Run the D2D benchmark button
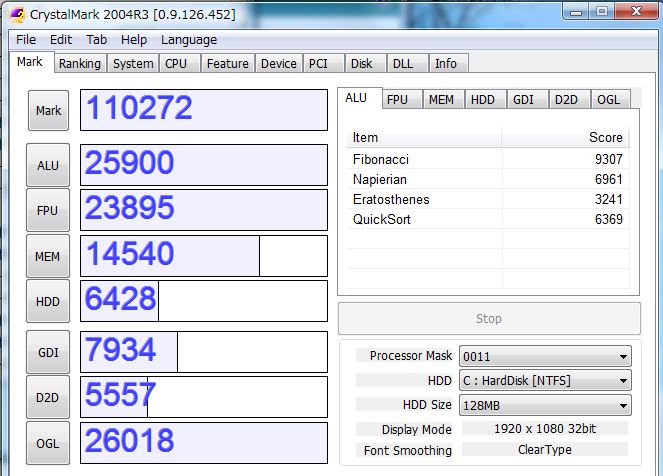The image size is (663, 476). pyautogui.click(x=47, y=398)
